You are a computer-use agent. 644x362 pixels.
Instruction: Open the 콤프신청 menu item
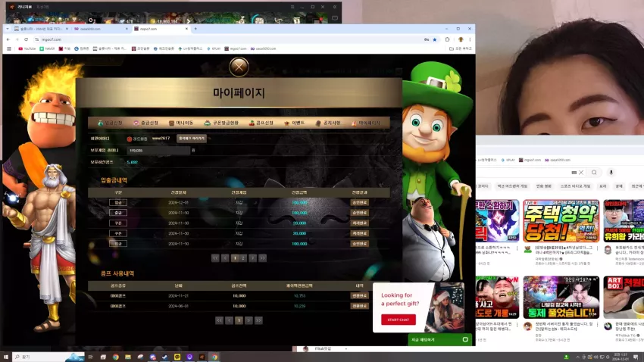[261, 123]
